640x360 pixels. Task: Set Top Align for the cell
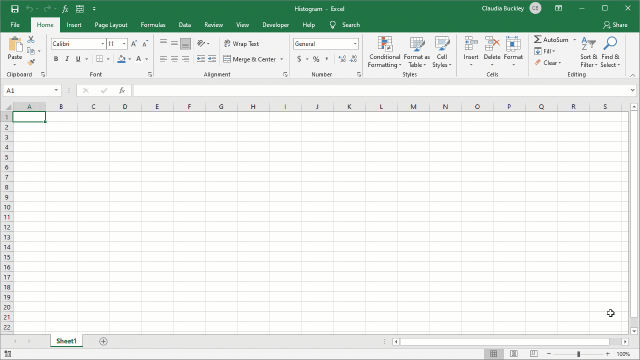[x=163, y=43]
